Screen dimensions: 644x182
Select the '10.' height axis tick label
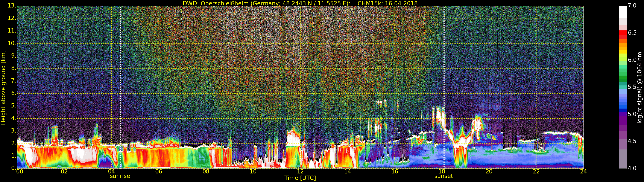[x=12, y=43]
